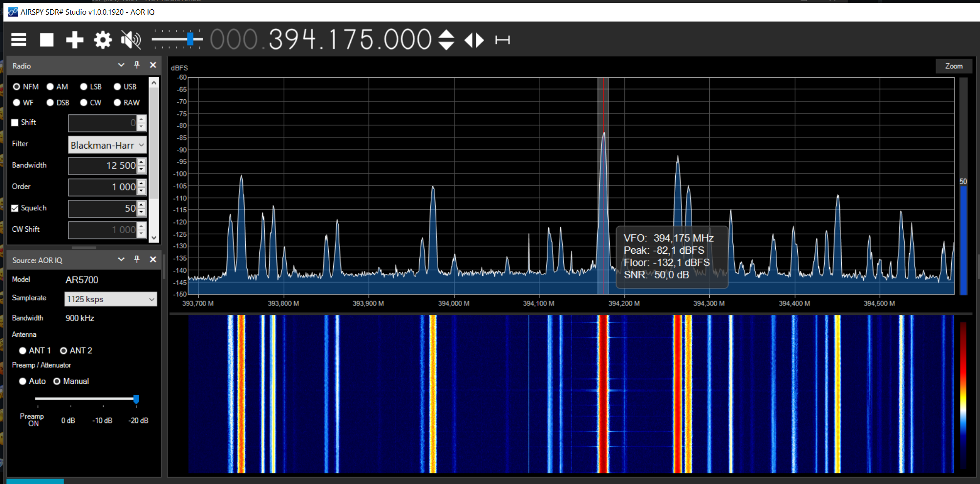Open the Filter type dropdown
The width and height of the screenshot is (980, 484).
coord(107,145)
